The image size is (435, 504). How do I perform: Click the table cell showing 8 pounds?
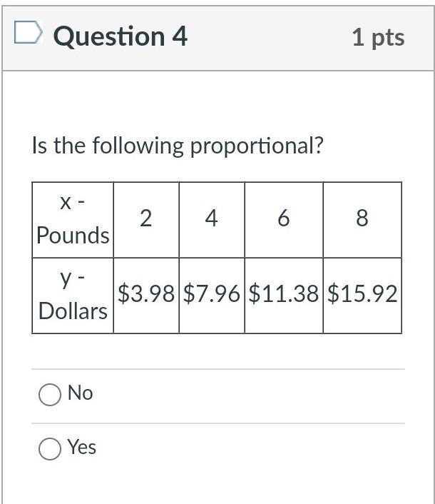(x=362, y=220)
